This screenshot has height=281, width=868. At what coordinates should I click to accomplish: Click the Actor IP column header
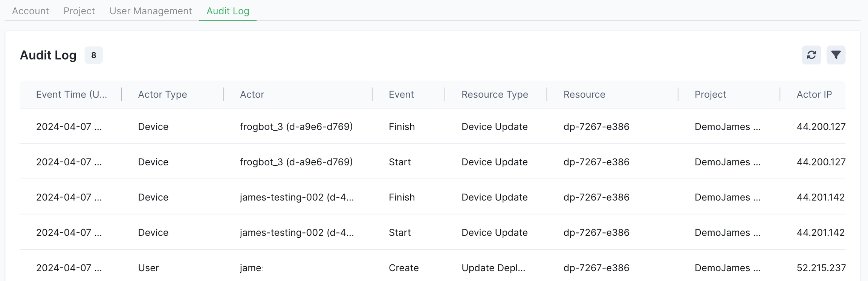click(x=814, y=94)
